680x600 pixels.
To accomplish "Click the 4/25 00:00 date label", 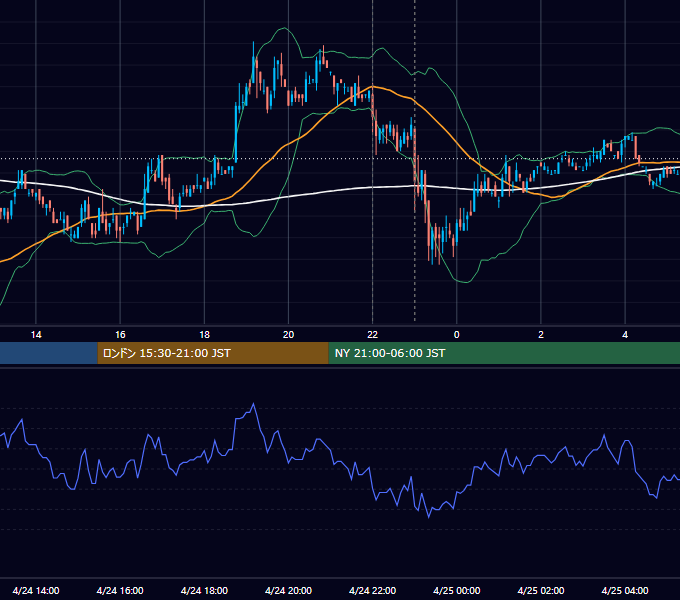I will pyautogui.click(x=457, y=590).
